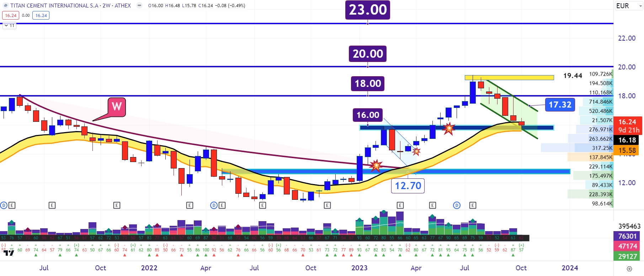Open symbol search via TITAN CEMENT INTERNATIONAL S.A title
The height and width of the screenshot is (276, 644).
point(54,5)
